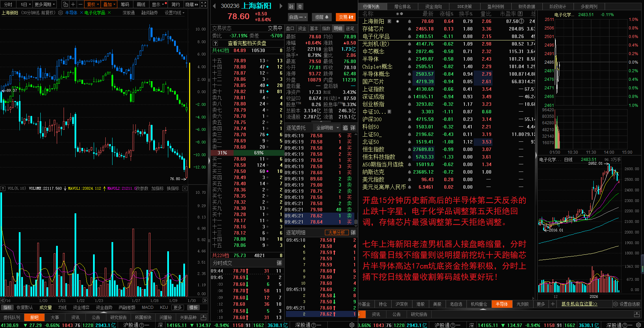644x328 pixels.
Task: Go to next stock with right arrow
Action: tap(281, 6)
